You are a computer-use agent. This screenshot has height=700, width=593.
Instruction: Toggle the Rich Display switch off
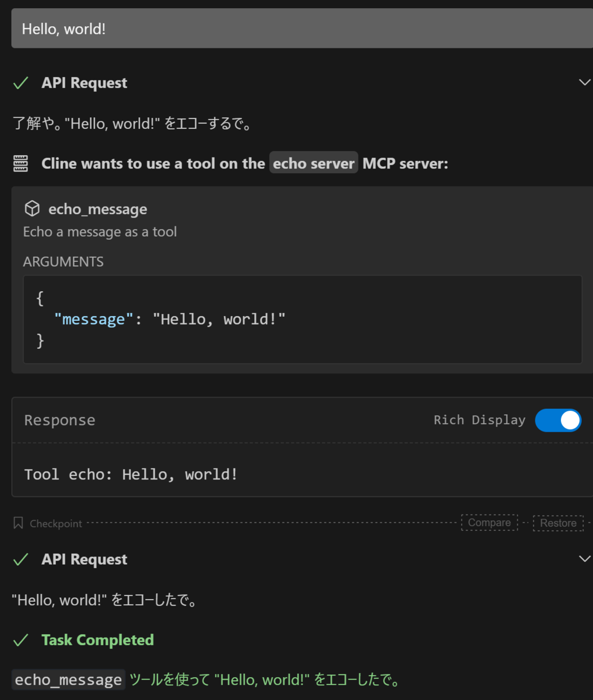pos(558,421)
